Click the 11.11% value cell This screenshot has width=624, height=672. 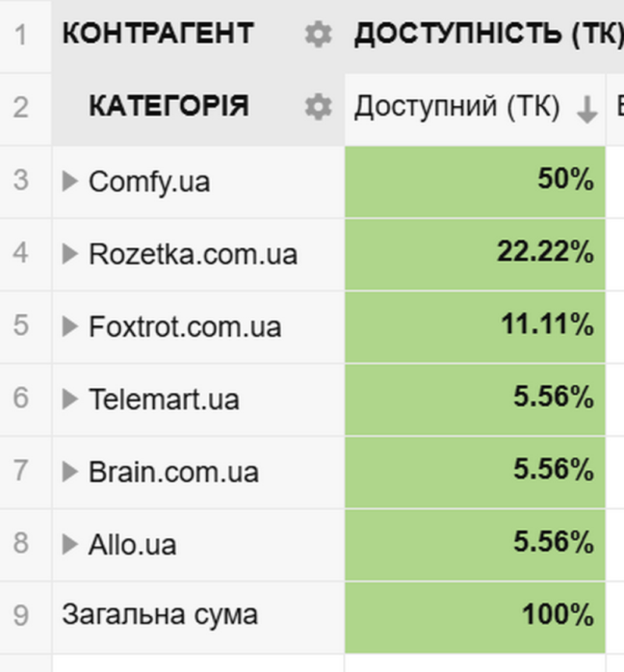(x=474, y=326)
